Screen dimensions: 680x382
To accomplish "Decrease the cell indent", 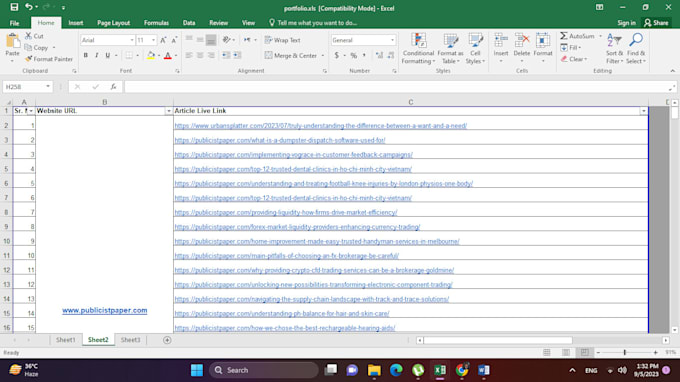I will coord(226,56).
